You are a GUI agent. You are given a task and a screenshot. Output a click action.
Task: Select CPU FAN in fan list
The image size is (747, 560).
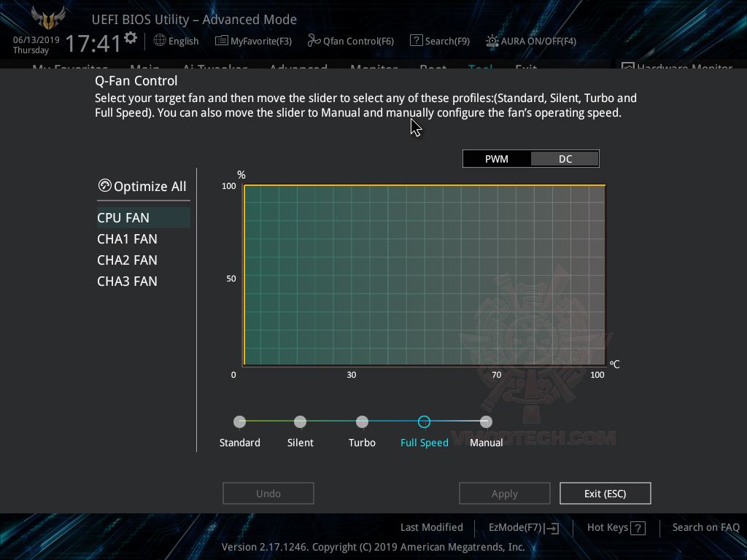coord(144,217)
